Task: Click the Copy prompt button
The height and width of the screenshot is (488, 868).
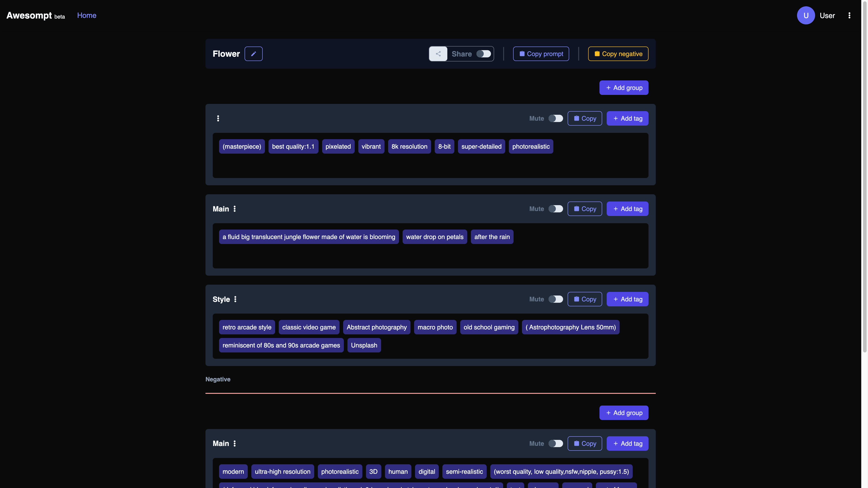Action: pos(541,54)
